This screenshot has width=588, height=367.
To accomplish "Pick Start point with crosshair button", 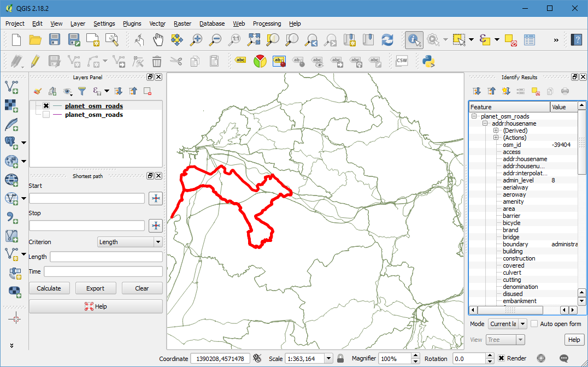I will [156, 198].
